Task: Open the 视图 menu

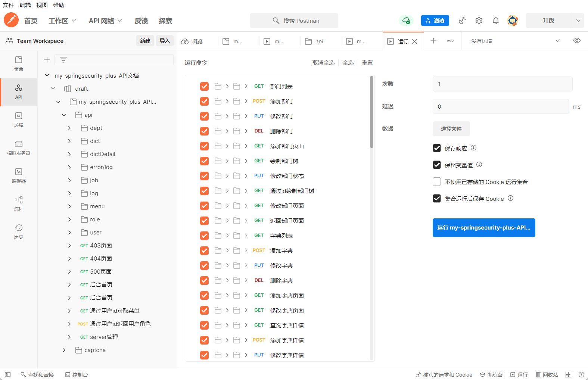Action: click(x=42, y=5)
